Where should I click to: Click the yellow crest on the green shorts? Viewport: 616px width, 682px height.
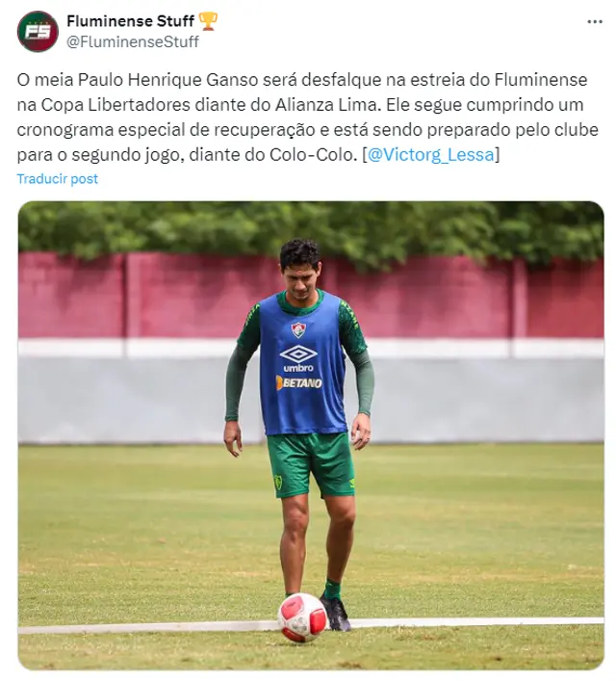coord(278,482)
